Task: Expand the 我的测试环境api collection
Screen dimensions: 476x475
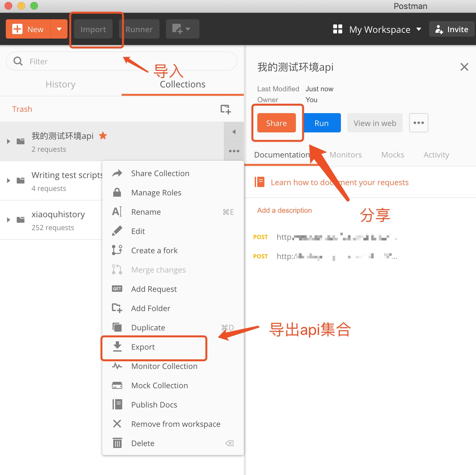Action: pyautogui.click(x=9, y=141)
